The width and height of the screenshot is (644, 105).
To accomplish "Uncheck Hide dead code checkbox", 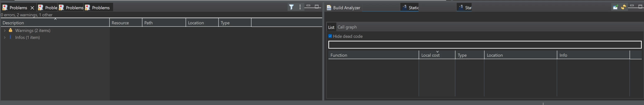I will 330,36.
